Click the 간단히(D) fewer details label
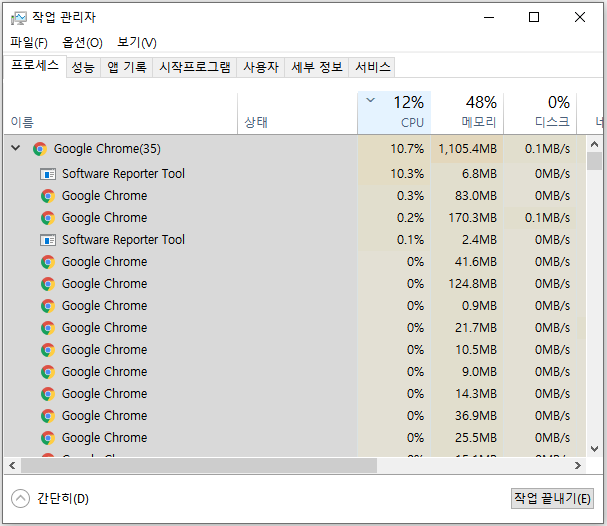 (63, 499)
